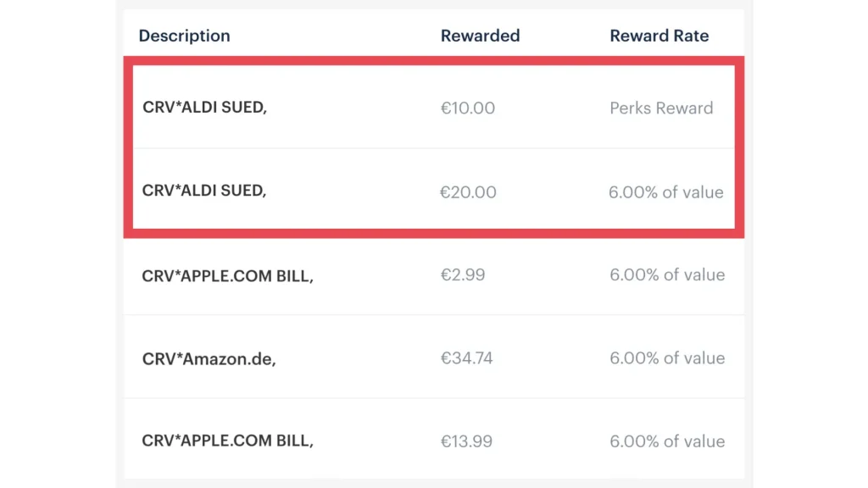Click 6.00% of value beside €20.00

click(x=665, y=192)
